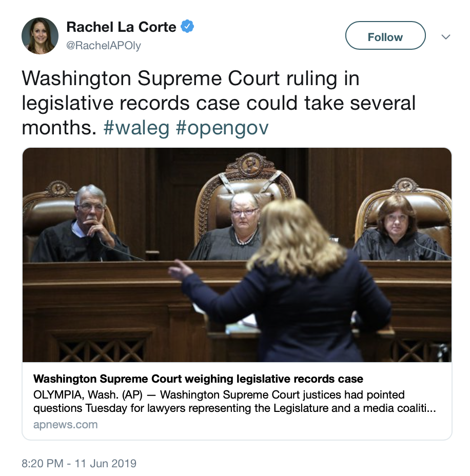Open the 8:20 PM - 11 Jun 2019 timestamp
470x476 pixels.
[79, 463]
